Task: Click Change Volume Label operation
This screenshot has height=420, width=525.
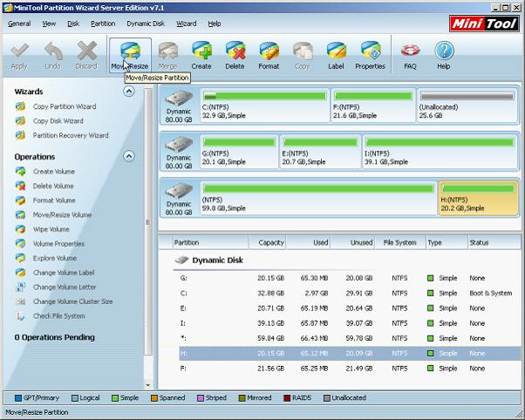Action: click(x=64, y=273)
